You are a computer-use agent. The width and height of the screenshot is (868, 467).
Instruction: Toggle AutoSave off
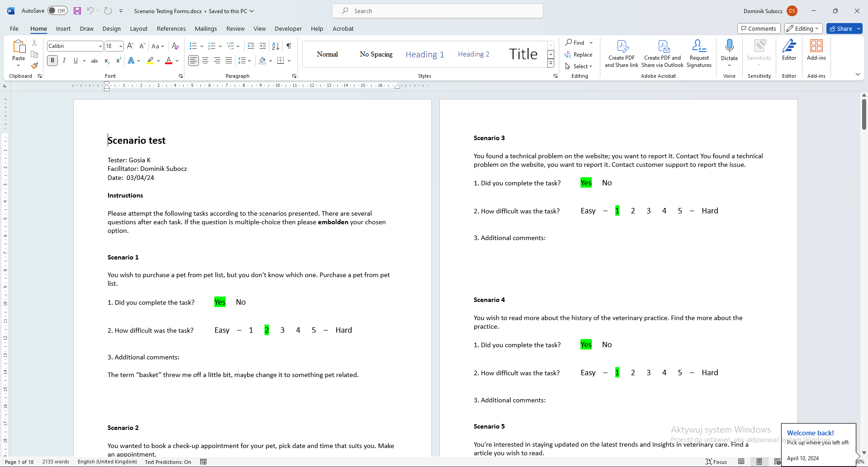(57, 10)
